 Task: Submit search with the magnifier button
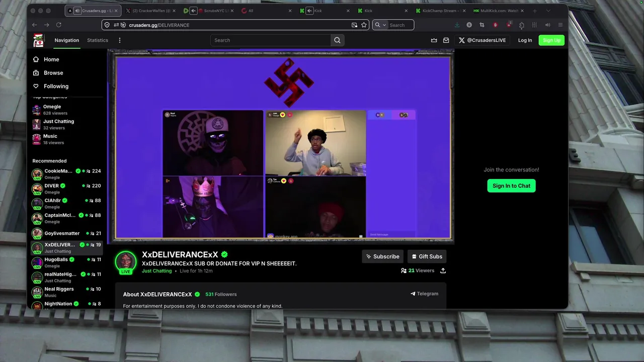[337, 40]
